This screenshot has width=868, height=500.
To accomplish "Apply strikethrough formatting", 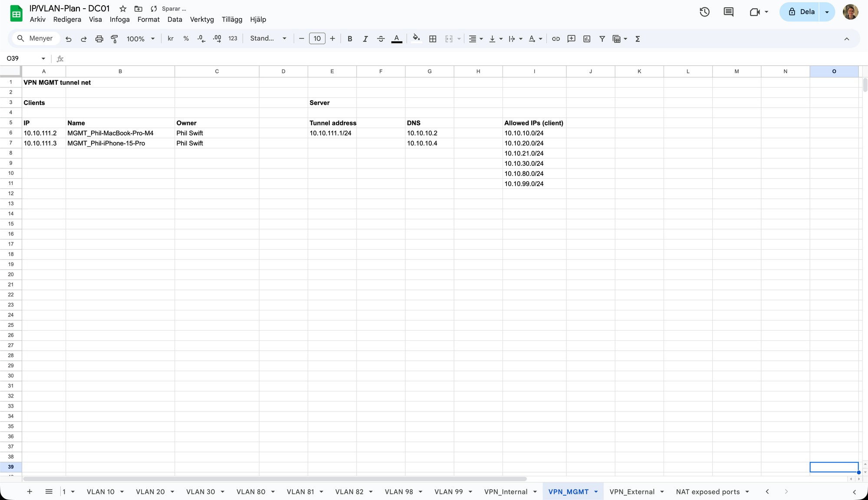I will tap(381, 39).
